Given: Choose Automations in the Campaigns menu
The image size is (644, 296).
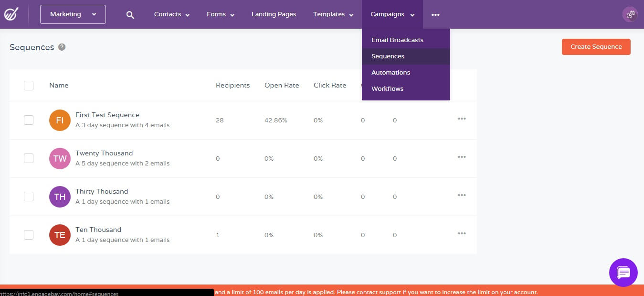Looking at the screenshot, I should [x=391, y=73].
